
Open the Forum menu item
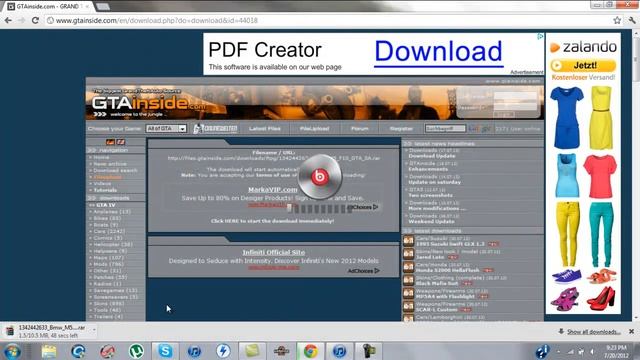360,129
